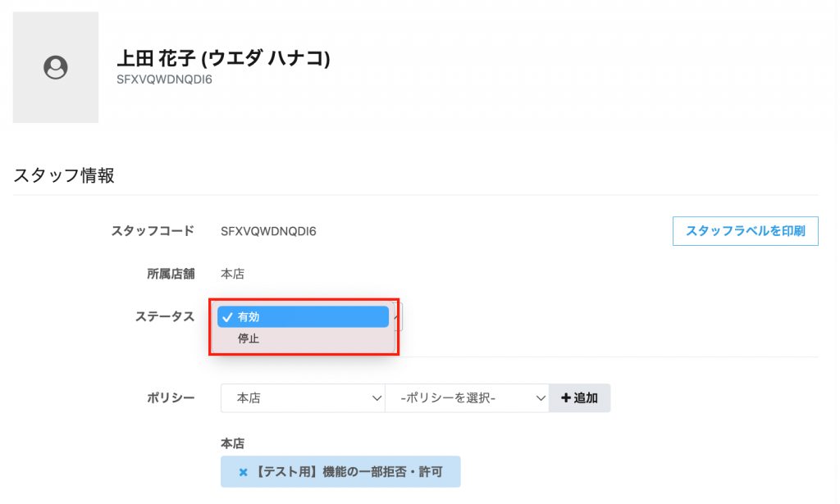This screenshot has width=840, height=504.
Task: Select the 有効 status option
Action: tap(302, 317)
